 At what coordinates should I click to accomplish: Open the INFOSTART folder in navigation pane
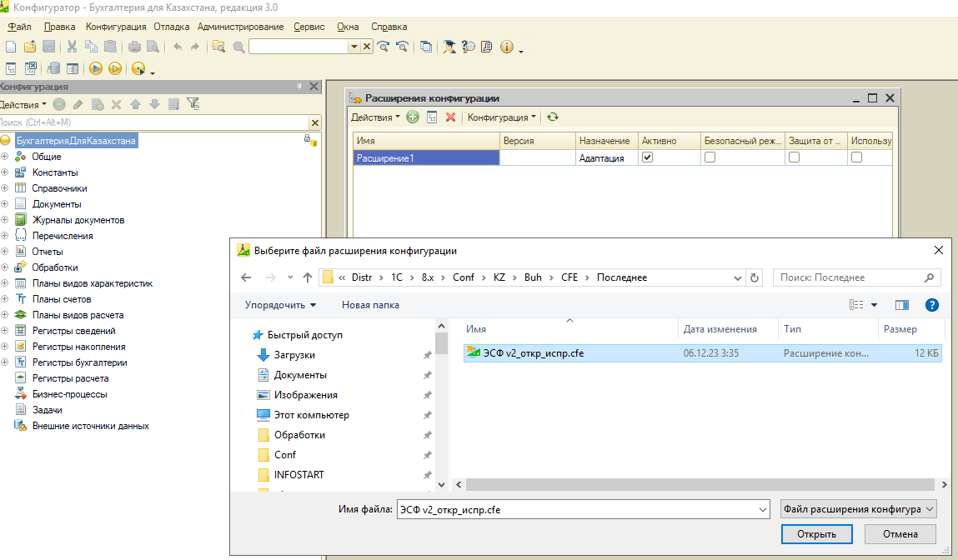(298, 475)
